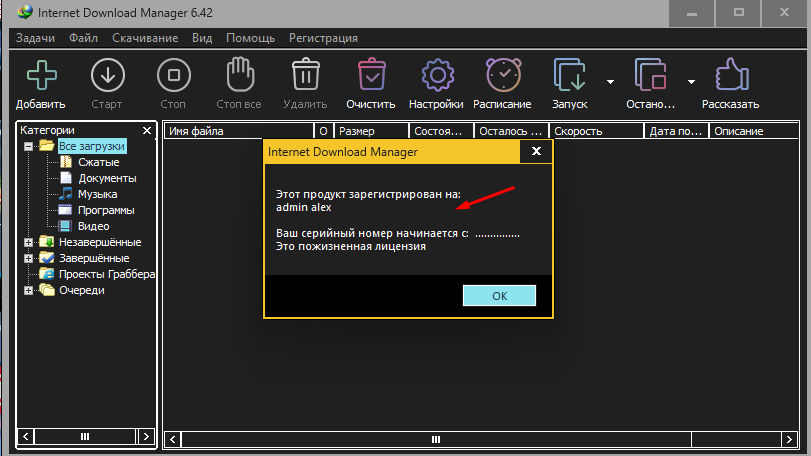Open the Вид menu

(x=202, y=38)
